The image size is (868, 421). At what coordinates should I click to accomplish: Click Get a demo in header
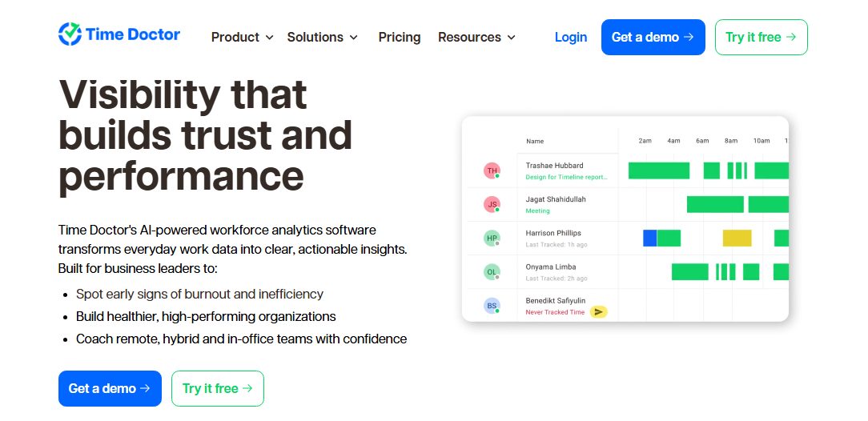pyautogui.click(x=653, y=37)
